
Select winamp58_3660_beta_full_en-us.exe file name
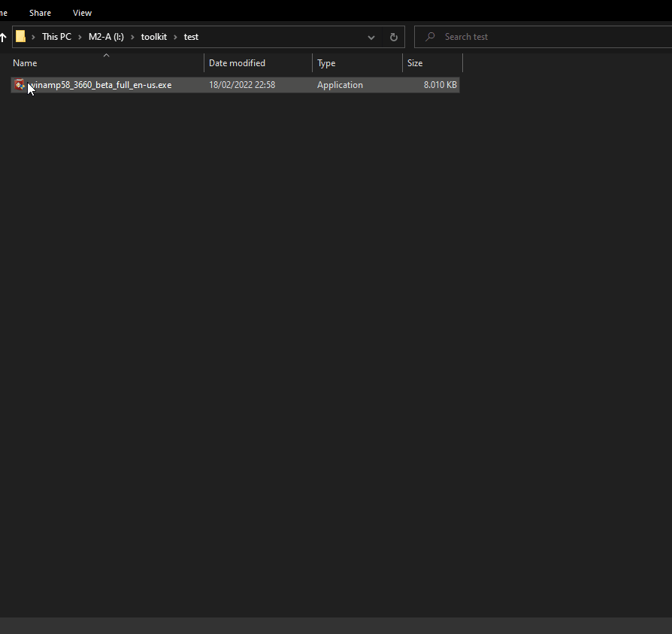pos(101,85)
